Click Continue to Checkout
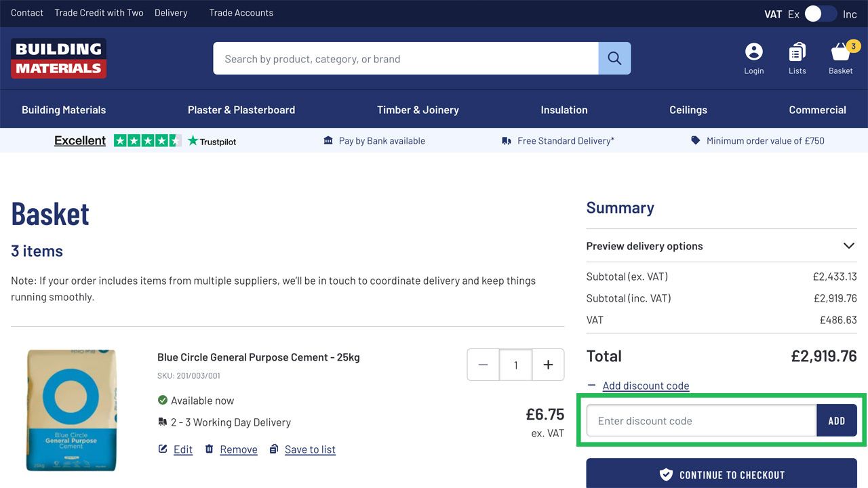This screenshot has height=488, width=868. pyautogui.click(x=722, y=474)
